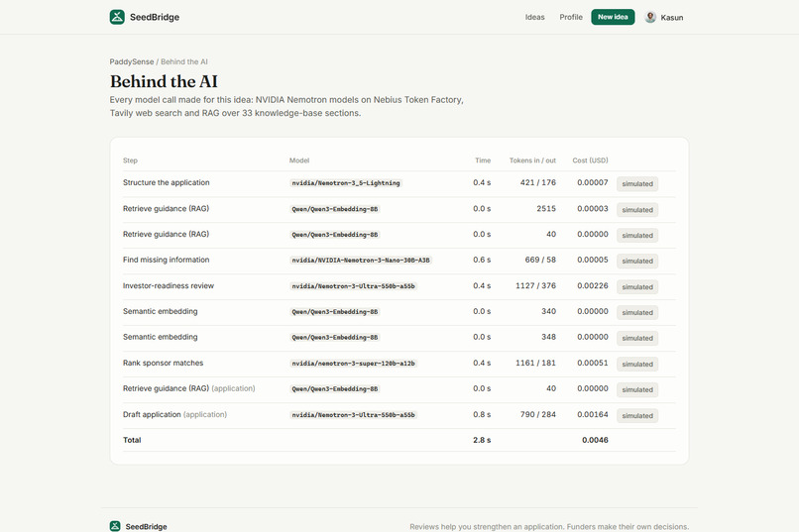Select the 'Investor-readiness review' step
This screenshot has height=532, width=799.
[169, 285]
